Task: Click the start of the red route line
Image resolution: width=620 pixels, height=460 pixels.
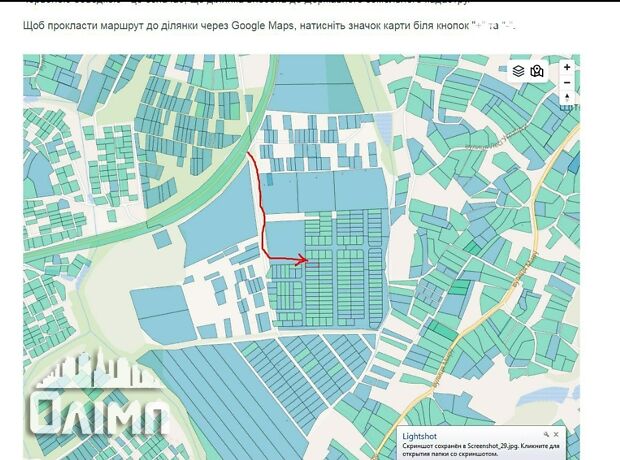Action: coord(248,153)
